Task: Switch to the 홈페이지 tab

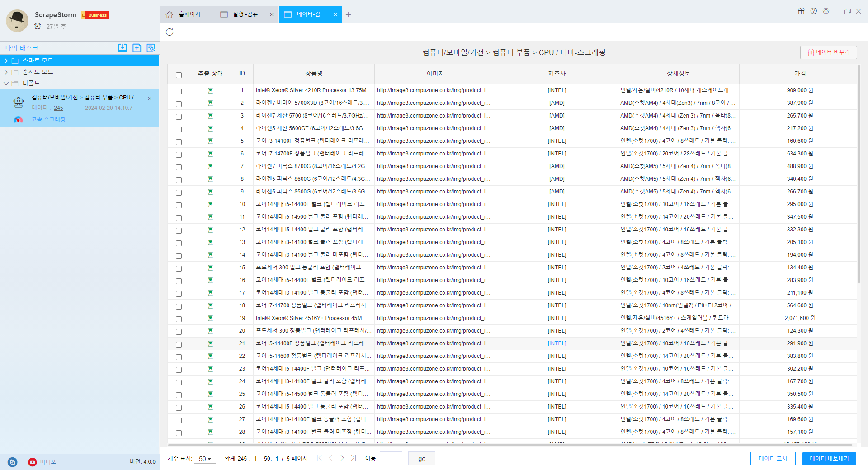Action: pos(188,14)
